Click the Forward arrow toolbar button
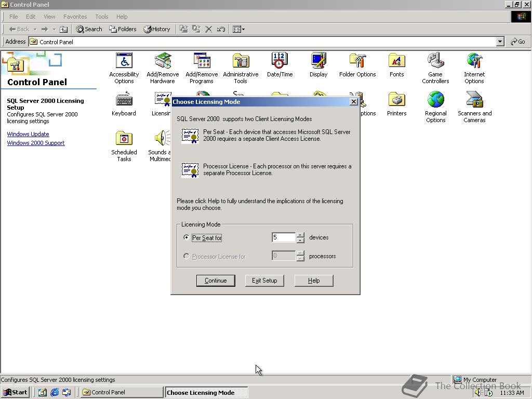532x399 pixels. point(45,29)
